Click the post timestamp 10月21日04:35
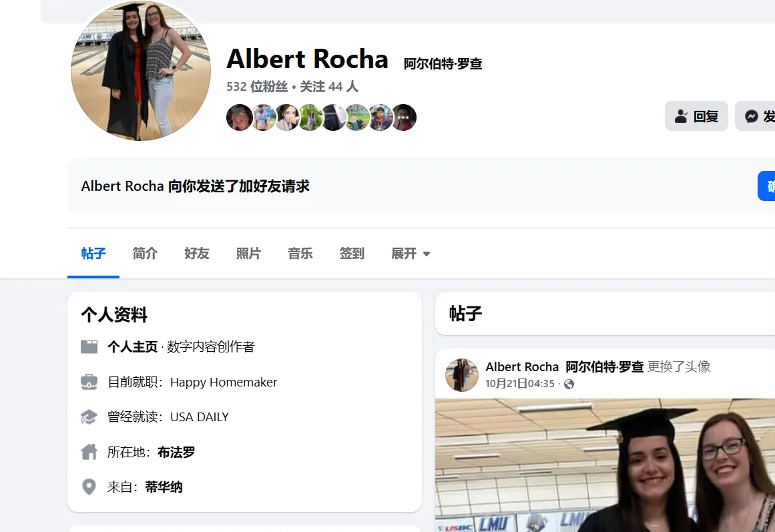The image size is (775, 532). (520, 384)
